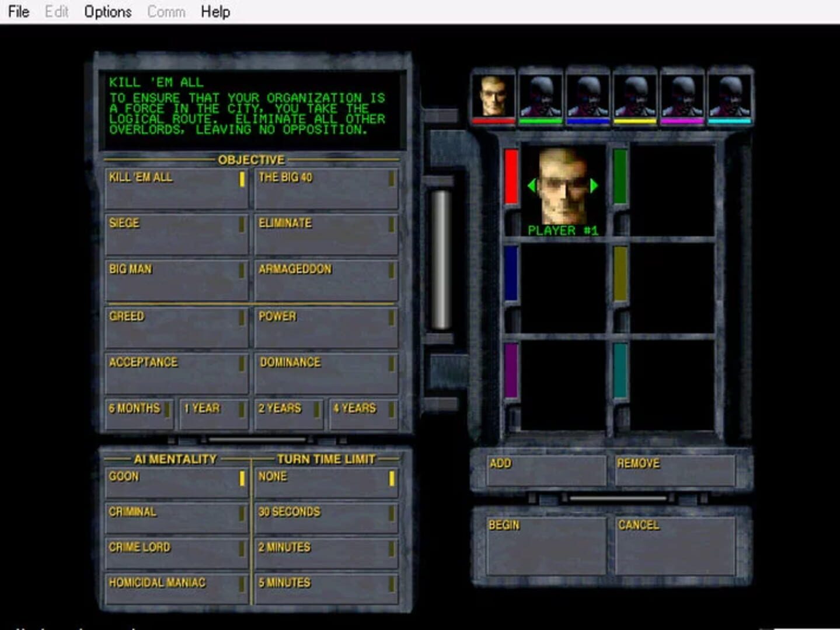Select the Siege objective
This screenshot has height=630, width=840.
click(x=176, y=233)
